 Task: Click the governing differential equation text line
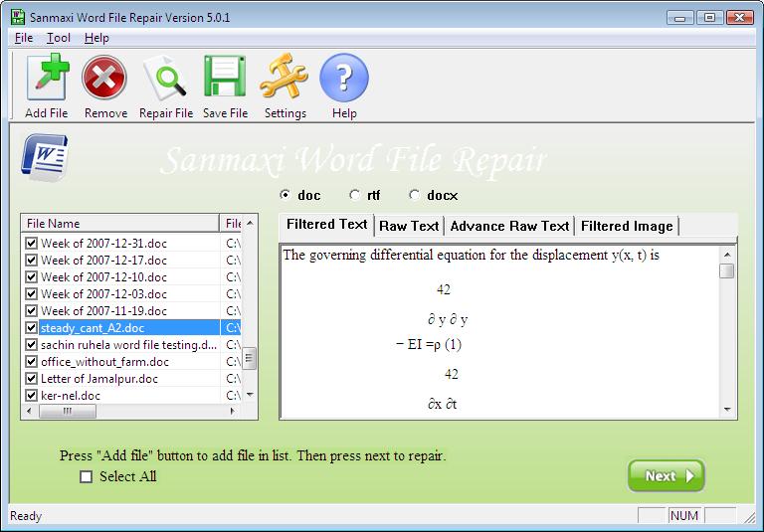click(x=471, y=255)
